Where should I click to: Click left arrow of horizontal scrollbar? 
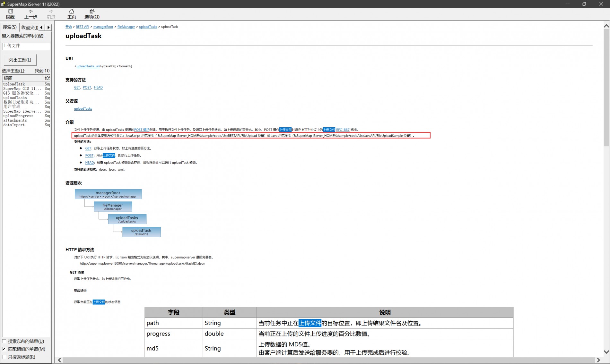click(60, 360)
